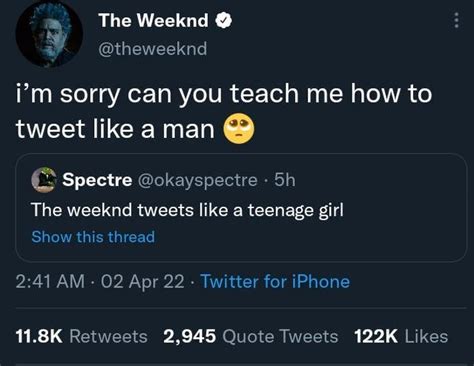Click Spectre's small avatar in quoted tweet

[x=44, y=180]
